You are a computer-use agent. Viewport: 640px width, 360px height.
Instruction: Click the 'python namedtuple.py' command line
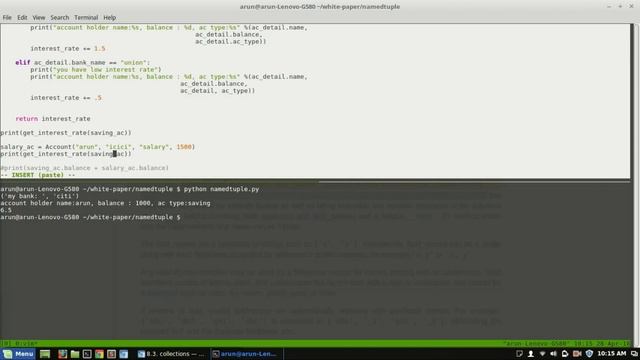(x=221, y=189)
